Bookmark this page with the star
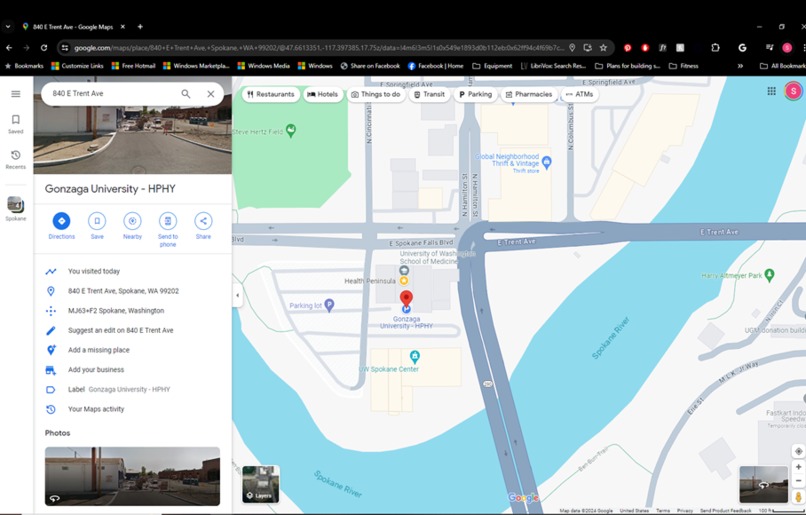806x515 pixels. [603, 48]
